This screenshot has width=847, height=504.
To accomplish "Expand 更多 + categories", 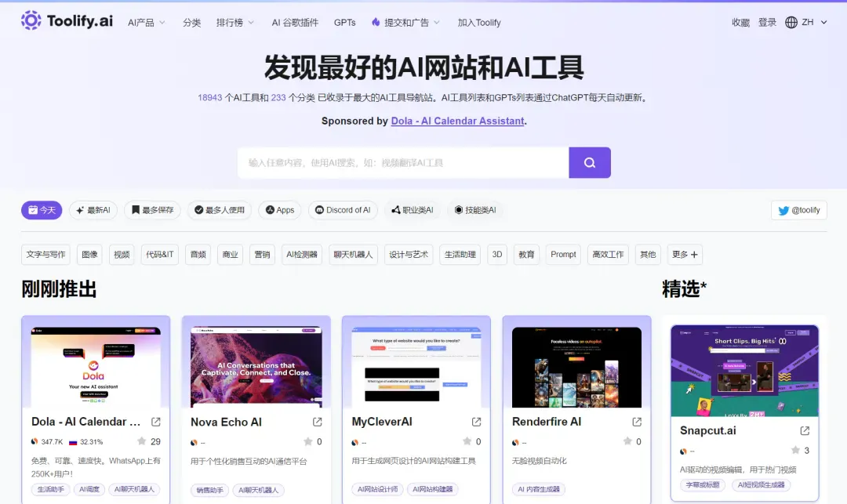I will 685,254.
